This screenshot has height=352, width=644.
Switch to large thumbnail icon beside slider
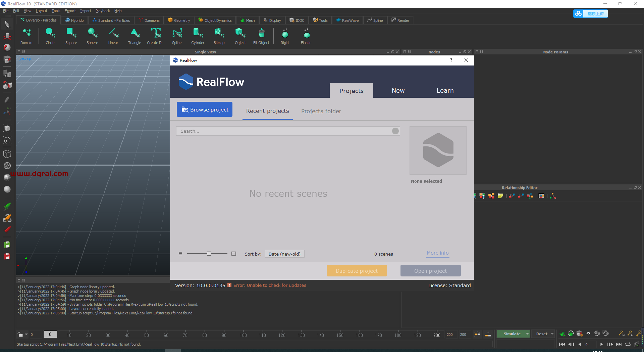(234, 254)
